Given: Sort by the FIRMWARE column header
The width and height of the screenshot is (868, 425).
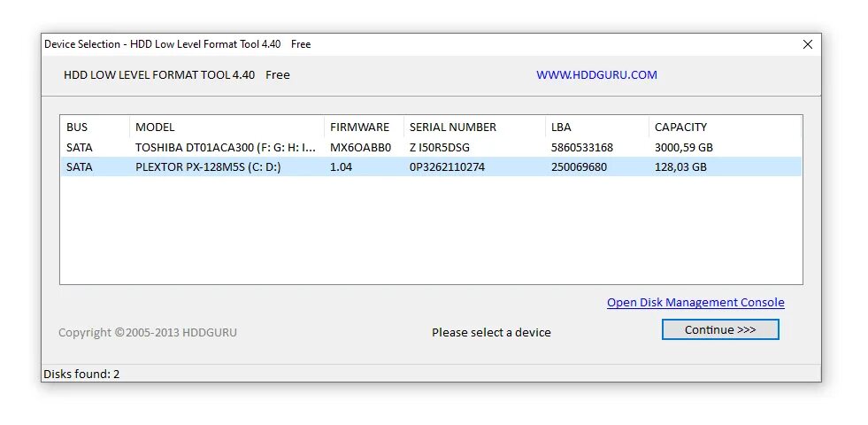Looking at the screenshot, I should click(x=365, y=127).
